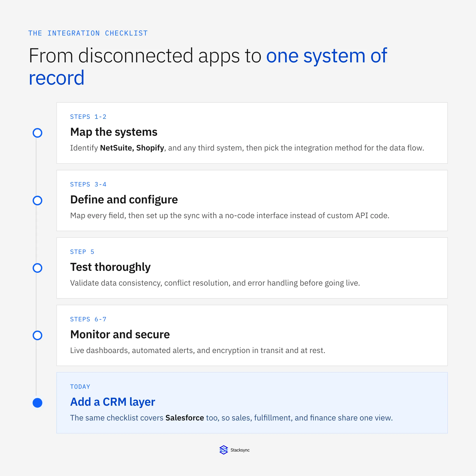Click the "Add a CRM layer" heading
Screen dimensions: 476x476
(x=113, y=402)
